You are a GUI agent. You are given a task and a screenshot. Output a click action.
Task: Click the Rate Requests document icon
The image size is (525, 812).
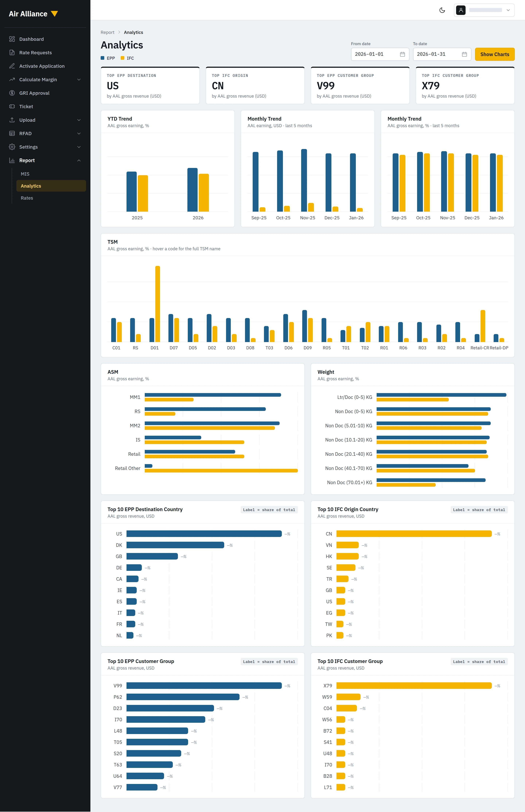pos(12,52)
